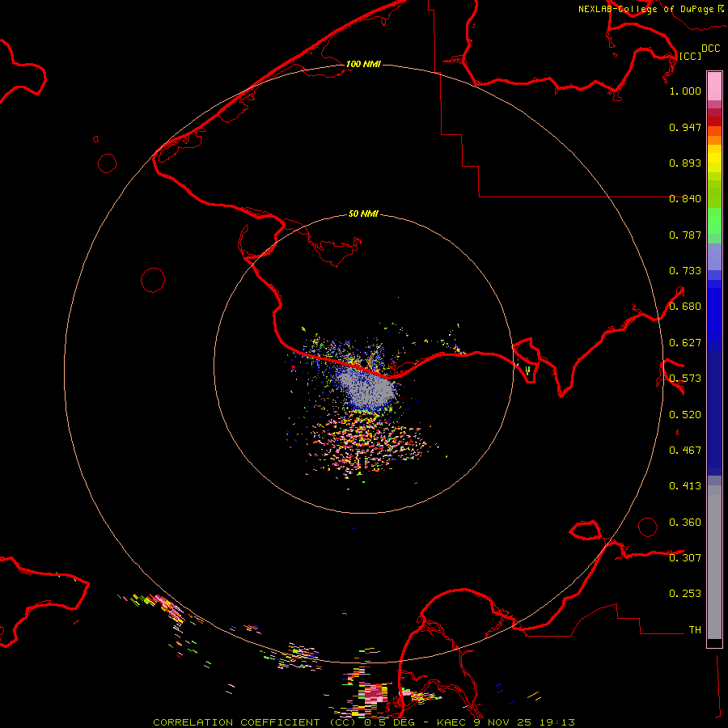
Task: Click the DCC product label
Action: (710, 49)
